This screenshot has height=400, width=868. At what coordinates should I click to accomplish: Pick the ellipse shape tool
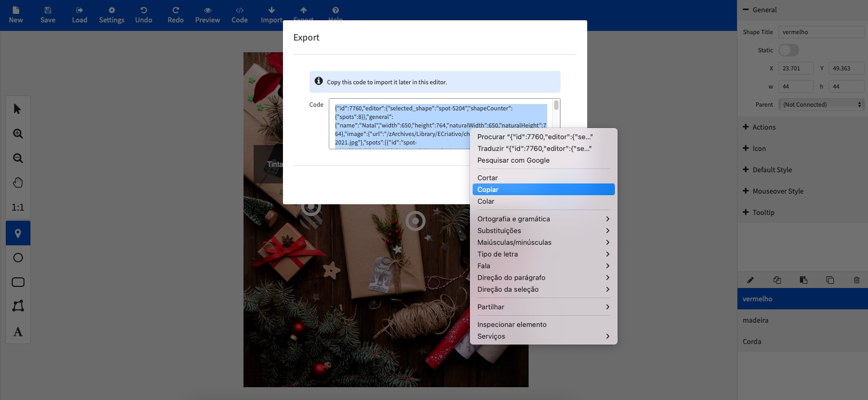coord(18,258)
